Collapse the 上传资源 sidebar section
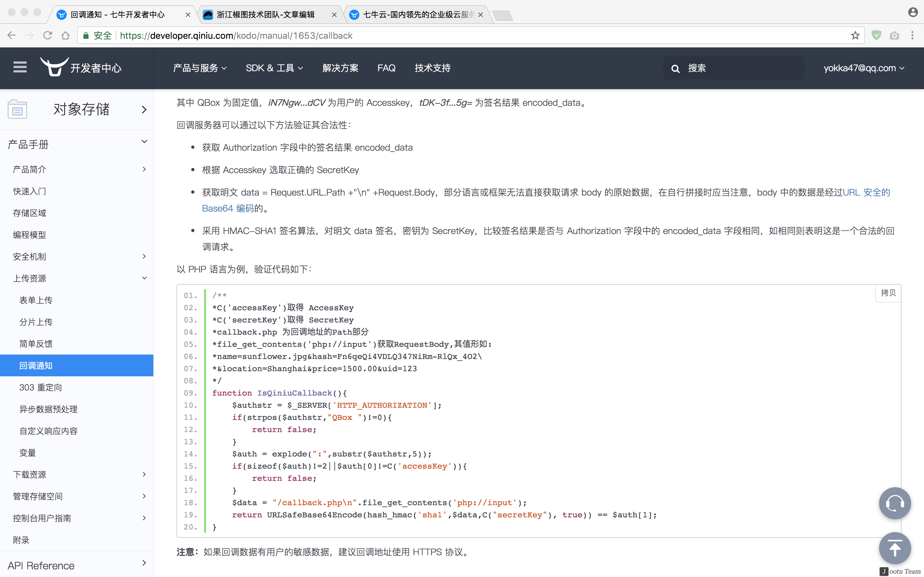The height and width of the screenshot is (577, 924). 144,278
